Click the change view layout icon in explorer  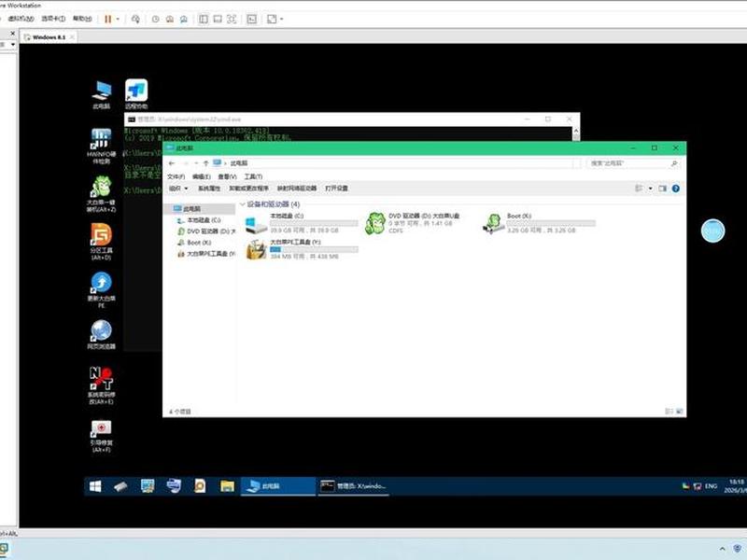coord(640,189)
